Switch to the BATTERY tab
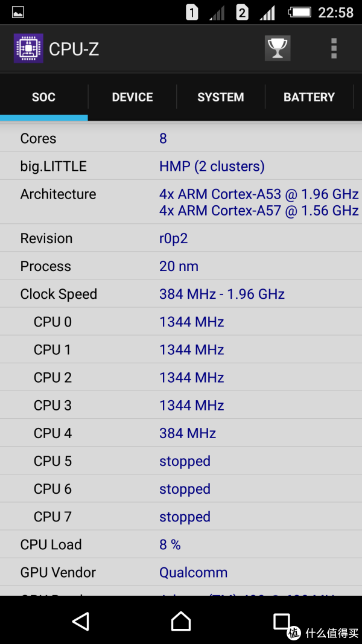 click(x=309, y=97)
